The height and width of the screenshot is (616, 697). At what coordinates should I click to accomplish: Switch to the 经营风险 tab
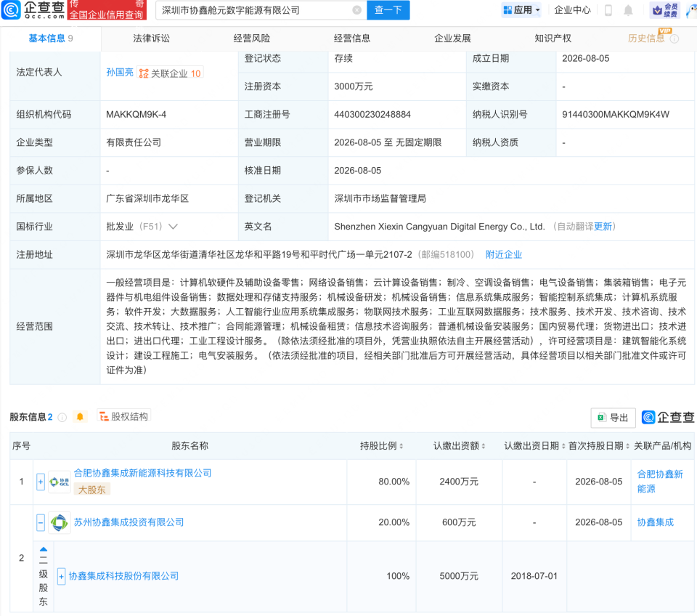[x=252, y=38]
